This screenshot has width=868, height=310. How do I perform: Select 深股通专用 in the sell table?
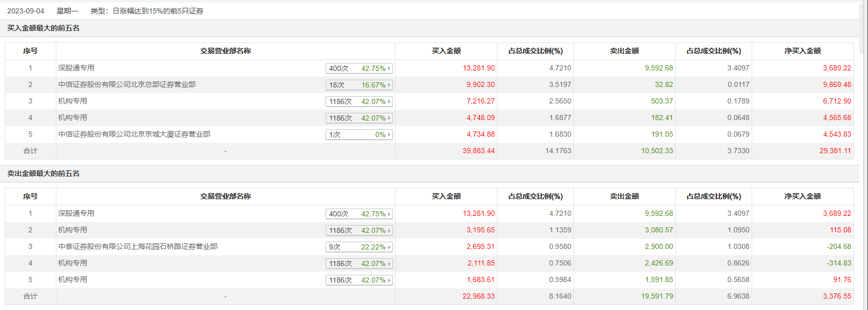77,213
